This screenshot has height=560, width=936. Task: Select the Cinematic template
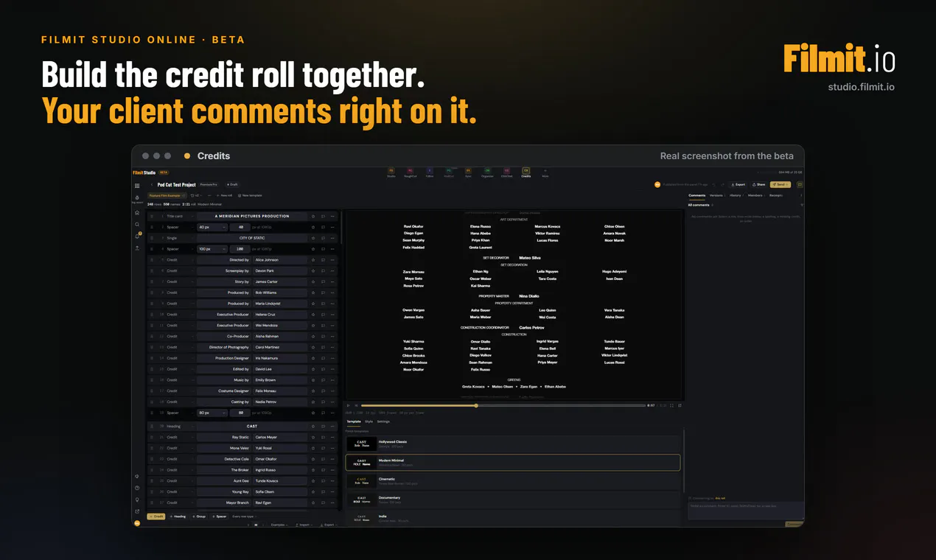(x=512, y=480)
